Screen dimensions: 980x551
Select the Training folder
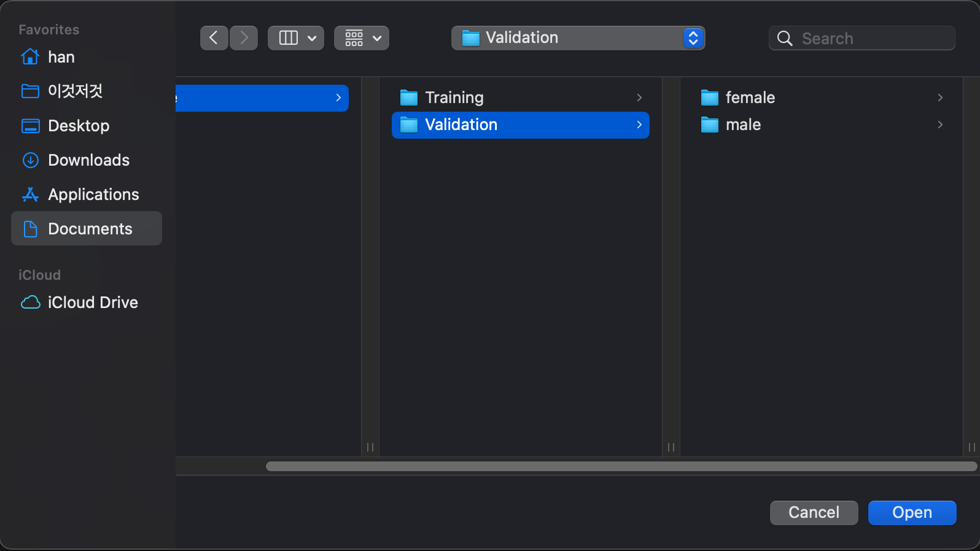[x=454, y=98]
